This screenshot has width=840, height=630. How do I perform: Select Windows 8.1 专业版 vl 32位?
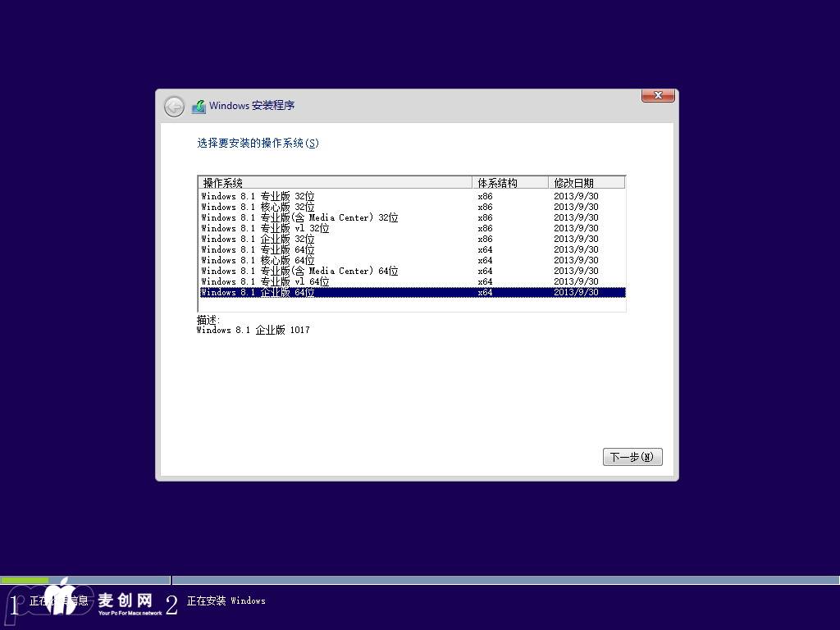(265, 229)
